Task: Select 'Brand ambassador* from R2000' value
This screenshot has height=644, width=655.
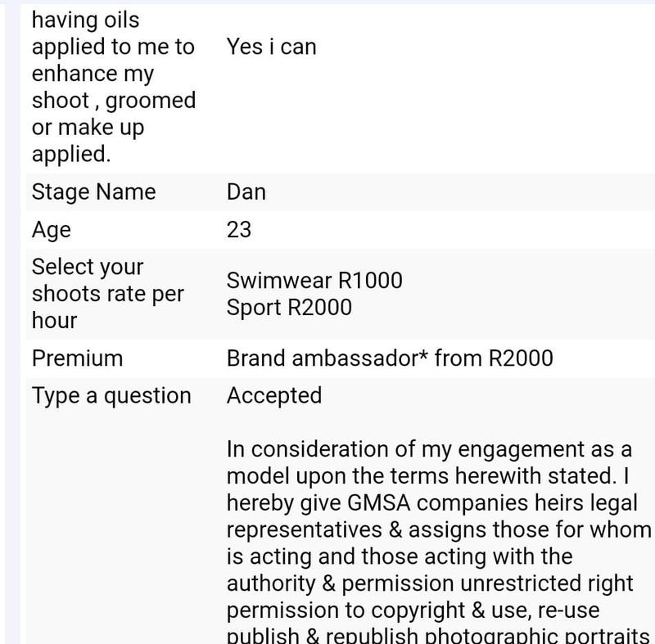Action: [390, 358]
